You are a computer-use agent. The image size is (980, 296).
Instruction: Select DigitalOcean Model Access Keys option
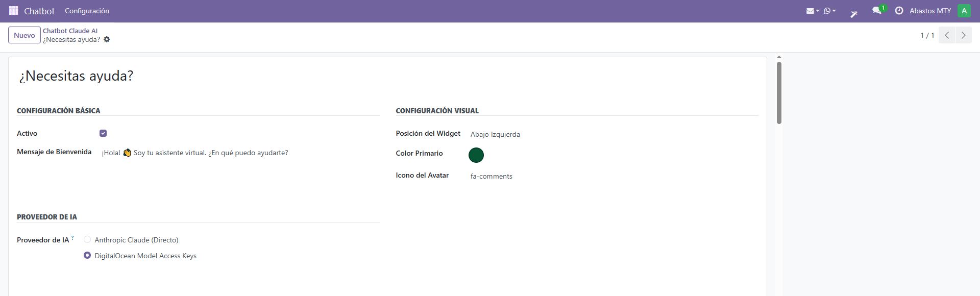point(87,255)
